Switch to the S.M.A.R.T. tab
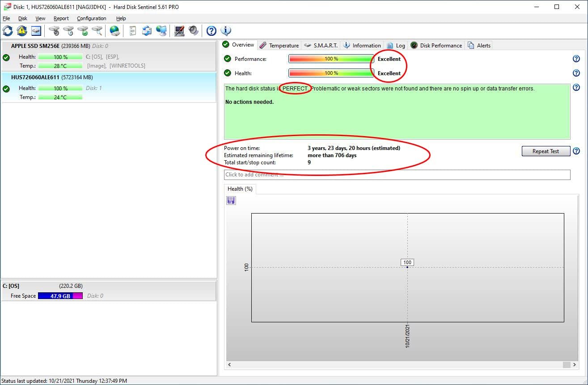Screen dimensions: 588x385 coord(321,45)
